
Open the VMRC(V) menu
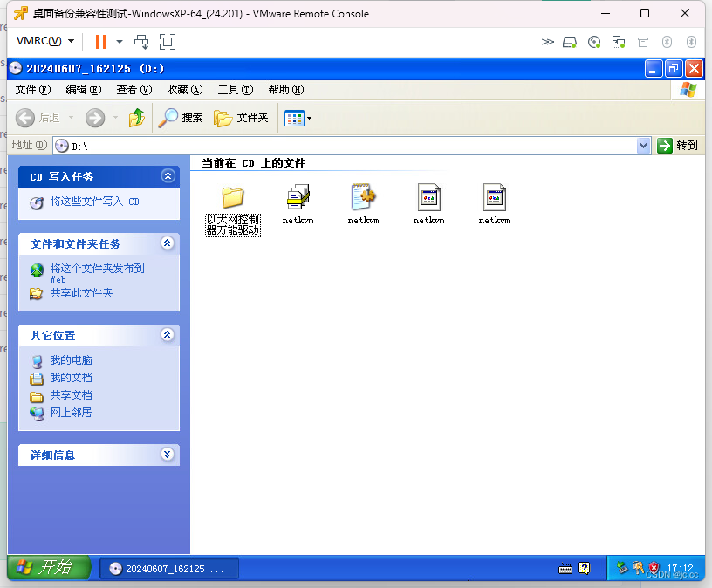pyautogui.click(x=45, y=41)
